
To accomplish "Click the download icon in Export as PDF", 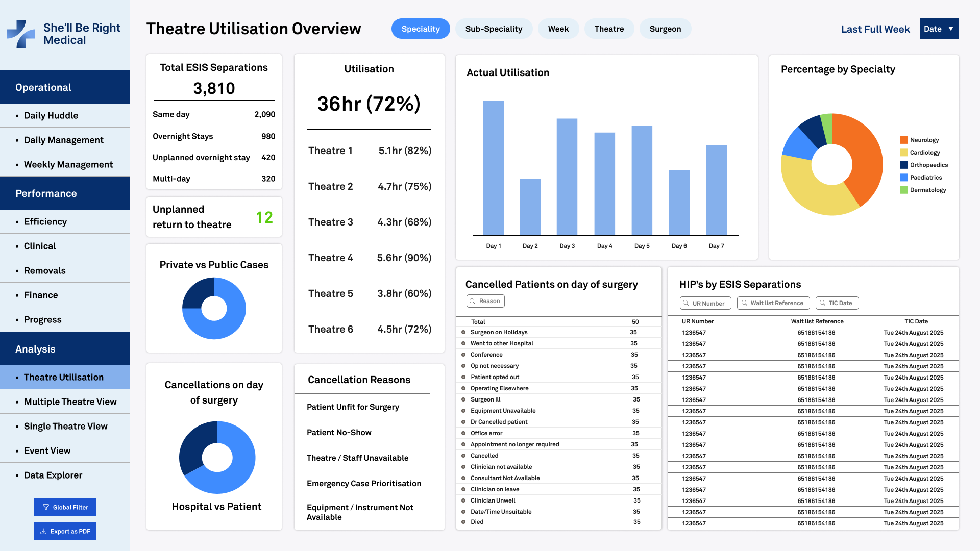I will 43,531.
